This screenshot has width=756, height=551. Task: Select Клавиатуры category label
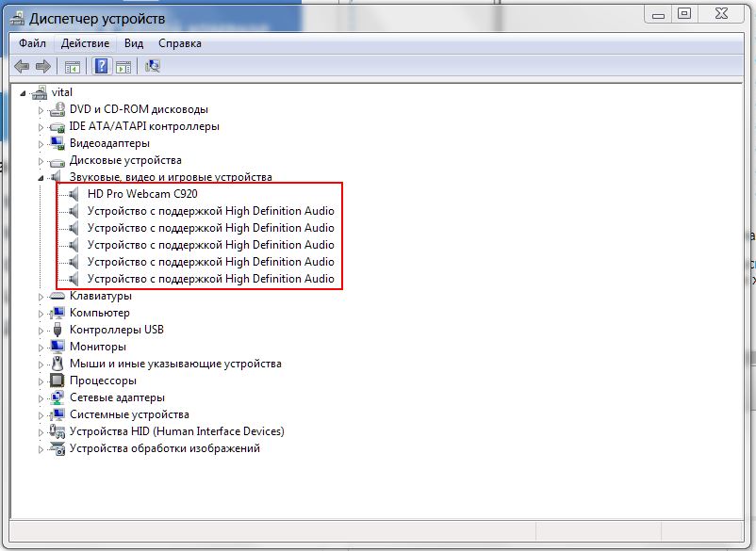click(100, 296)
